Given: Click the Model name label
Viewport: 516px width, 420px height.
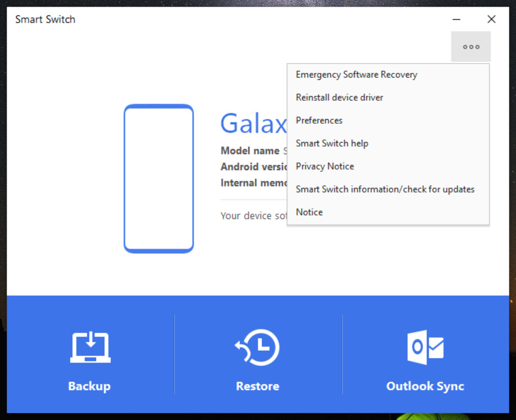Looking at the screenshot, I should (x=250, y=151).
